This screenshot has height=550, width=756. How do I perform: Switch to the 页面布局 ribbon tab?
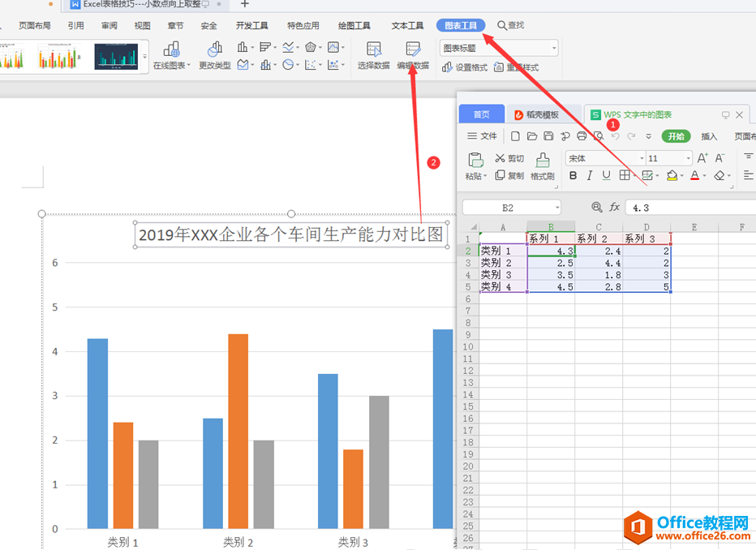34,25
